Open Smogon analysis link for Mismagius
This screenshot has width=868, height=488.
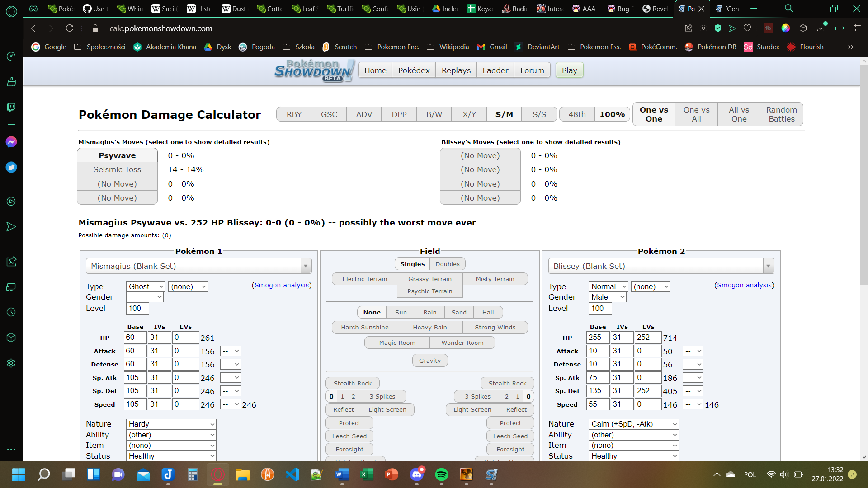282,285
